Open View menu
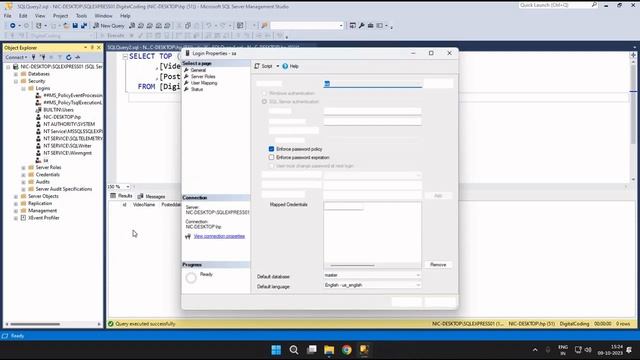 tap(40, 16)
